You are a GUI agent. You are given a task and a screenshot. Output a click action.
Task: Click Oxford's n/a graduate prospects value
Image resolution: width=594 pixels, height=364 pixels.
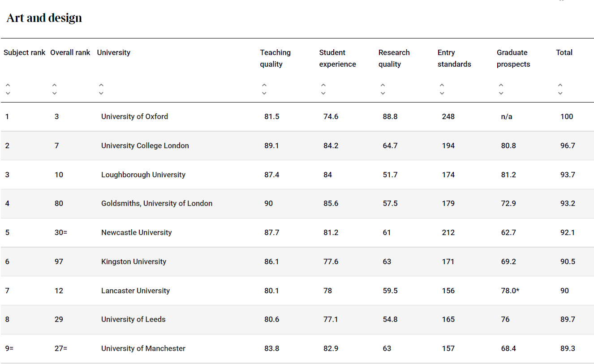click(507, 116)
